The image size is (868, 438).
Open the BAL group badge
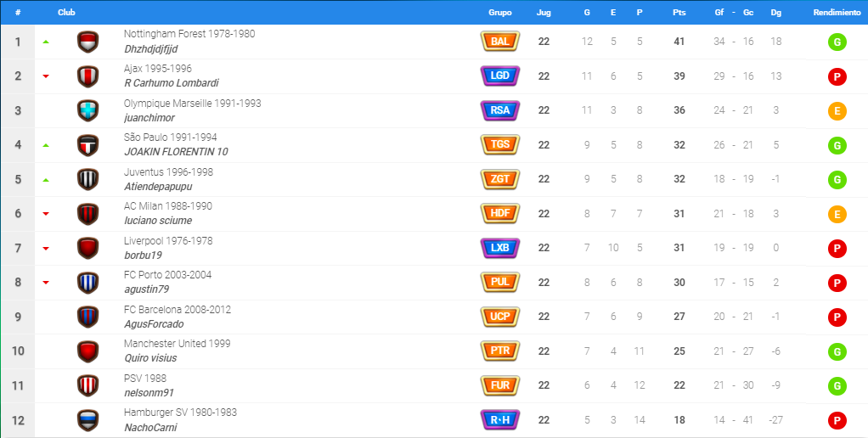pyautogui.click(x=500, y=42)
